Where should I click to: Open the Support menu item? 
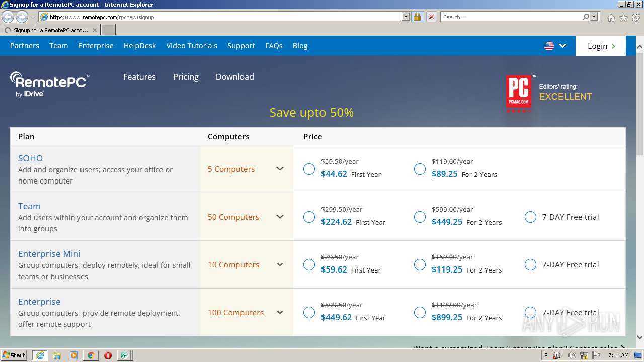pos(241,46)
